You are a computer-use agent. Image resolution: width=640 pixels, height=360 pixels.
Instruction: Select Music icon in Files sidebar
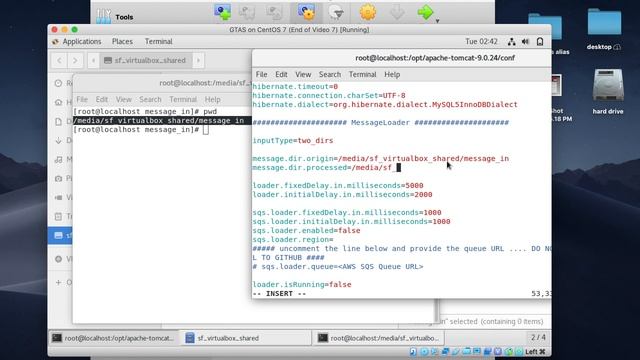point(58,160)
